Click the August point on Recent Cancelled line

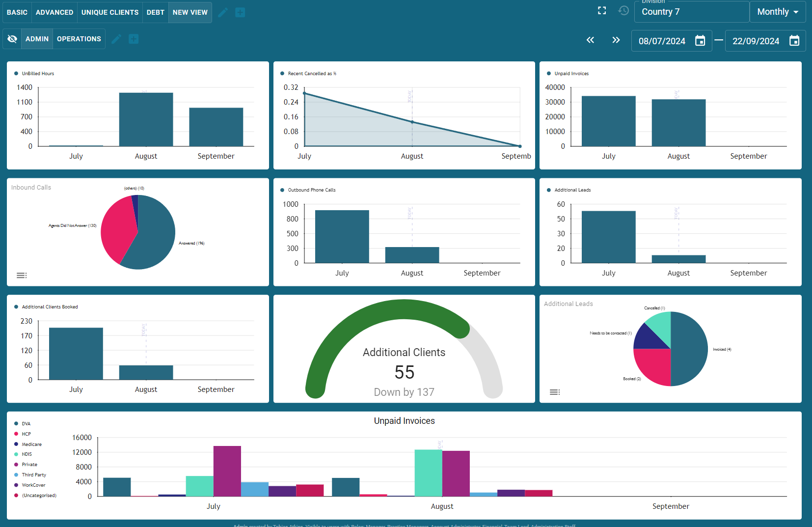tap(412, 122)
